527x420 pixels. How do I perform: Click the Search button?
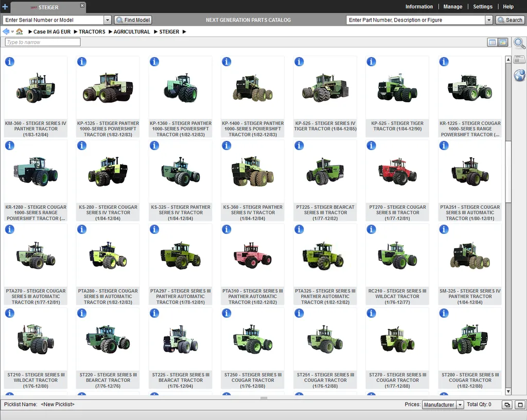pyautogui.click(x=510, y=20)
